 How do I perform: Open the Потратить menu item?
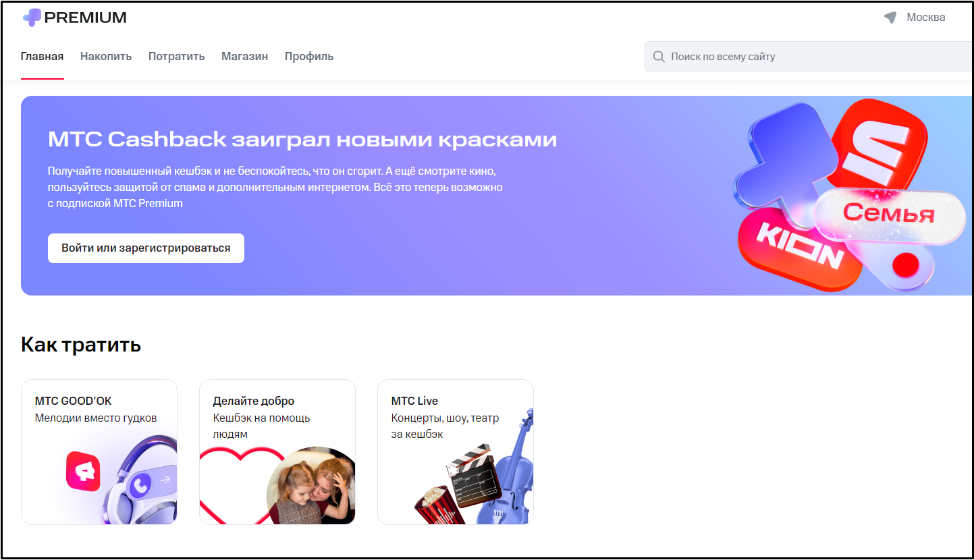point(176,57)
